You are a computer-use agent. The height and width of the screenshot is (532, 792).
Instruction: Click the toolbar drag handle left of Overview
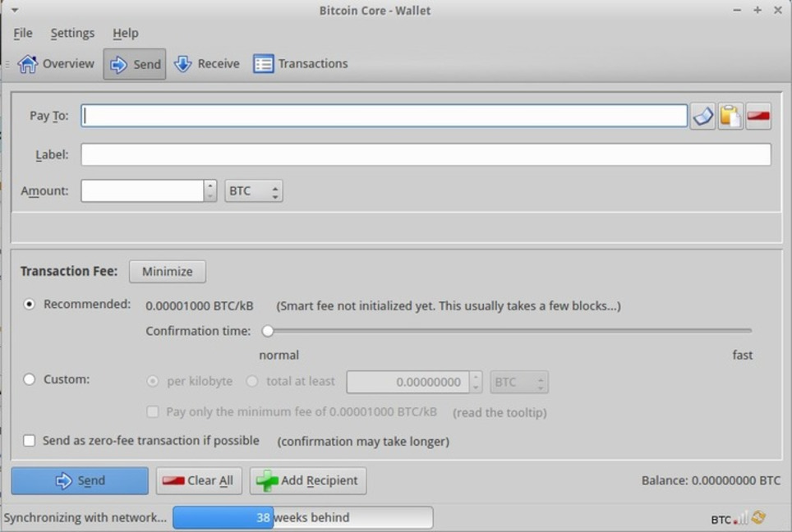point(7,64)
